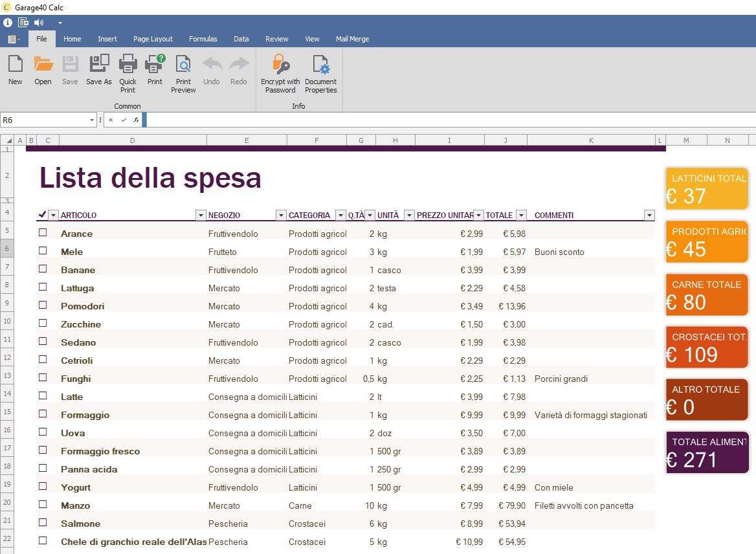Open the Formulas tab

click(203, 39)
